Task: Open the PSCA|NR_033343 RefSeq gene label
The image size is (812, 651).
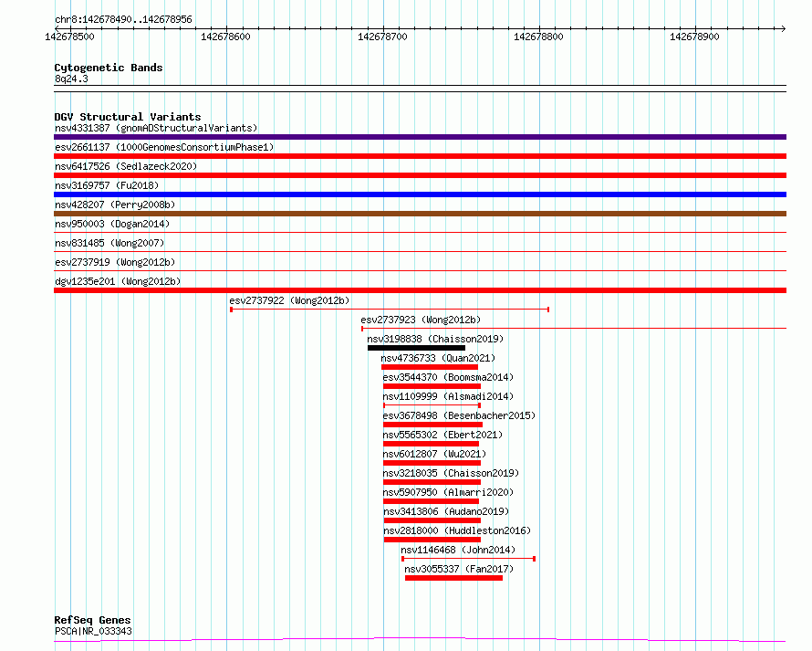Action: (93, 631)
